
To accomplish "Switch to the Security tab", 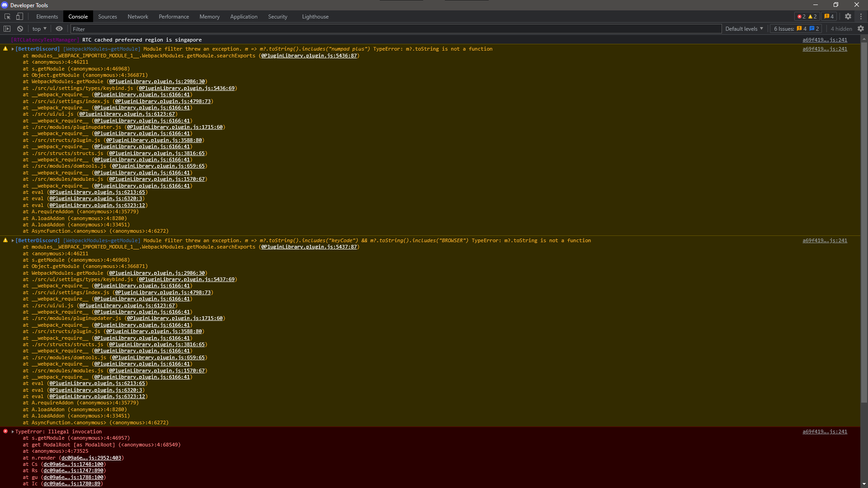I will pos(278,17).
